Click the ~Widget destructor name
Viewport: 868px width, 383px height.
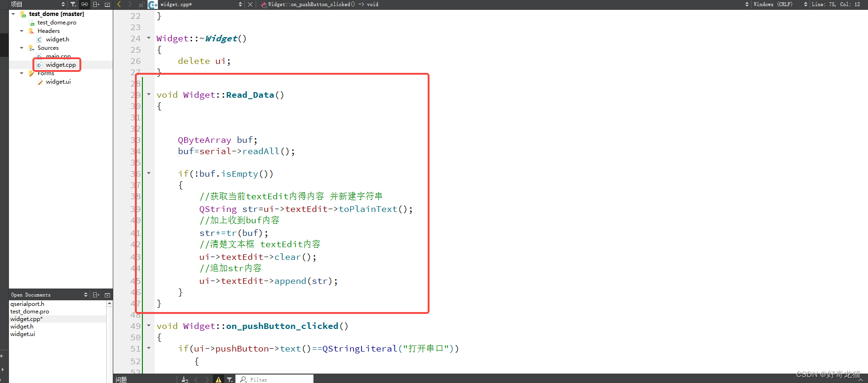click(221, 39)
